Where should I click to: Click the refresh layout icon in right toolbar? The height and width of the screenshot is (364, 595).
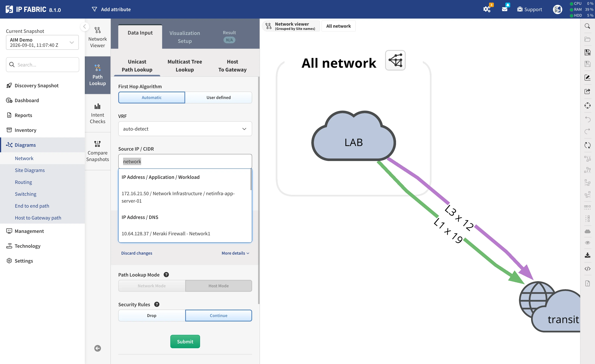(587, 145)
